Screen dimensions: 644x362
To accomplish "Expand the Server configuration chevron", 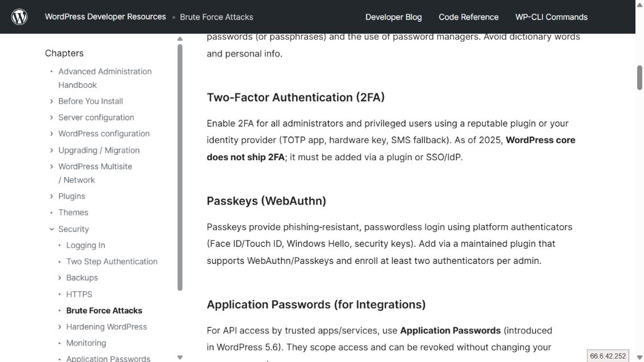I will pyautogui.click(x=51, y=117).
